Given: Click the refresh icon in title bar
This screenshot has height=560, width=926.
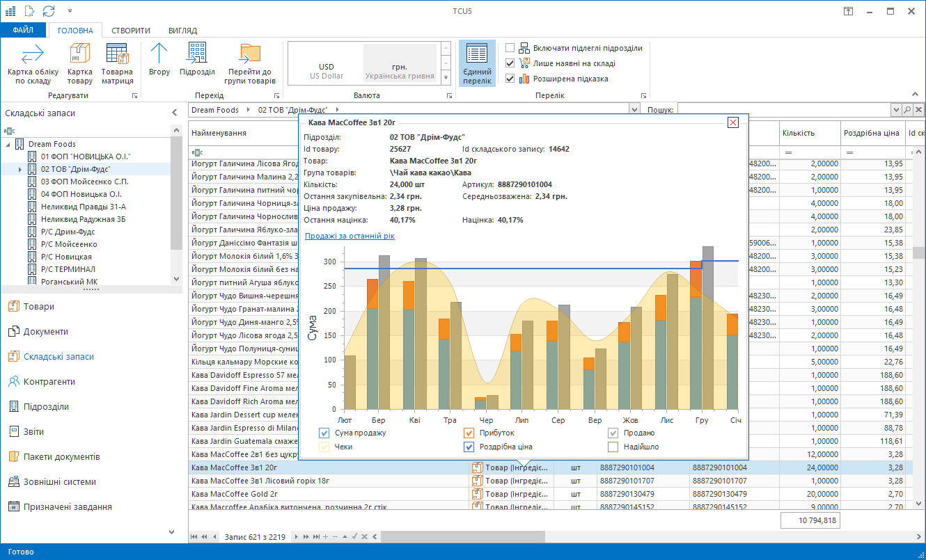Looking at the screenshot, I should 49,10.
